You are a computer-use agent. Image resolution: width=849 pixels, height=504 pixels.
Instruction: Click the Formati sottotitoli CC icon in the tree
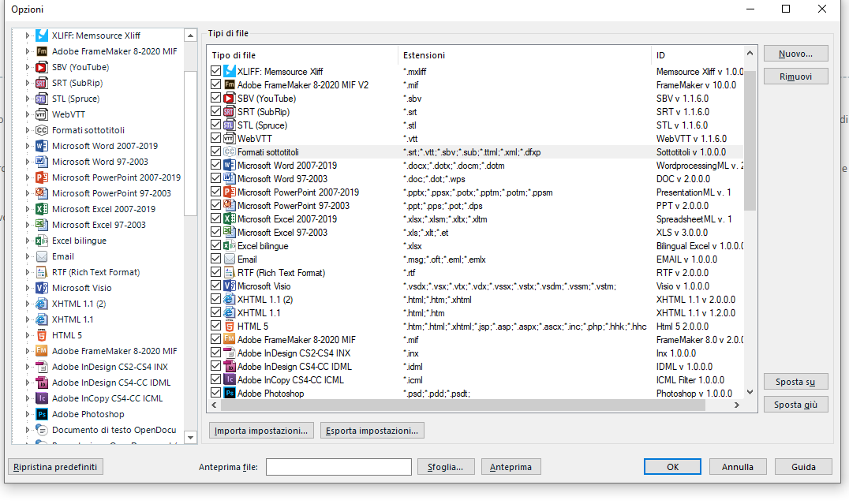coord(42,130)
